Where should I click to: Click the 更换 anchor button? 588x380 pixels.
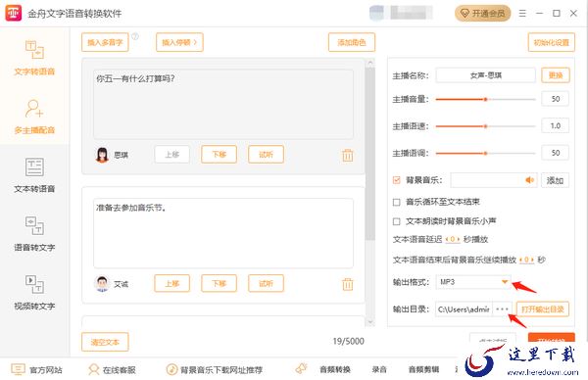(x=556, y=75)
